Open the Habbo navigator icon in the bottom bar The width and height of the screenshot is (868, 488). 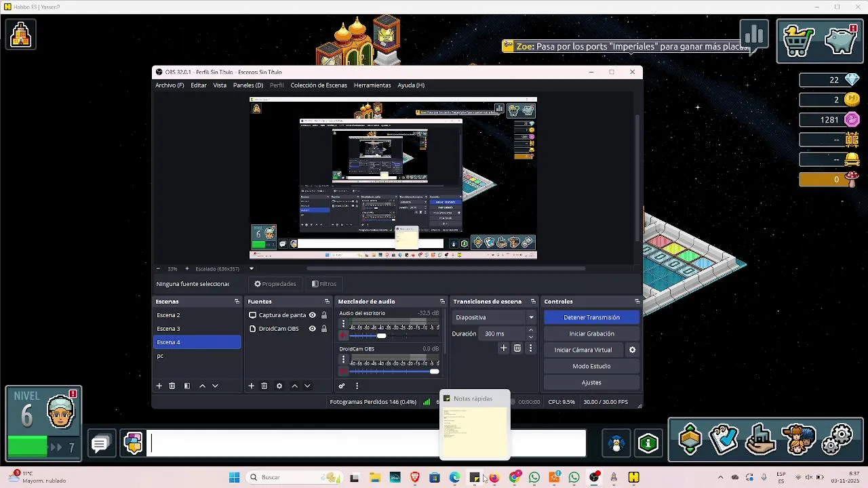coord(690,439)
